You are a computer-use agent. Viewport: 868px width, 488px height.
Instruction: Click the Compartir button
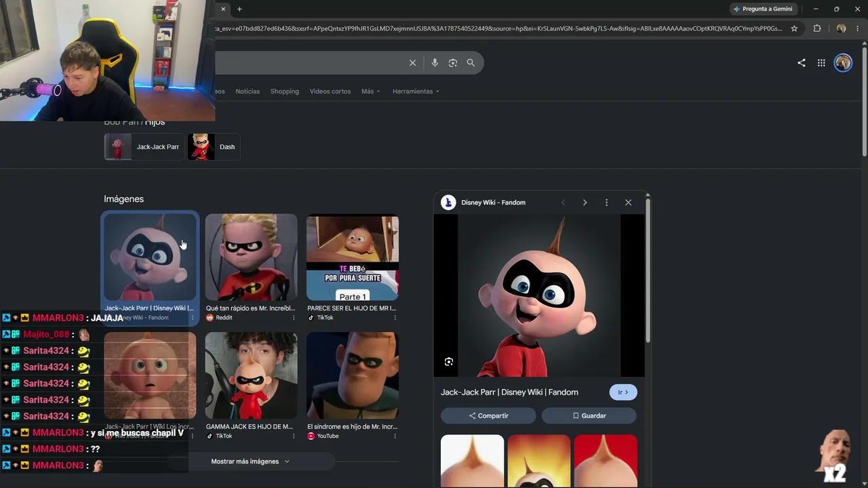(x=488, y=415)
